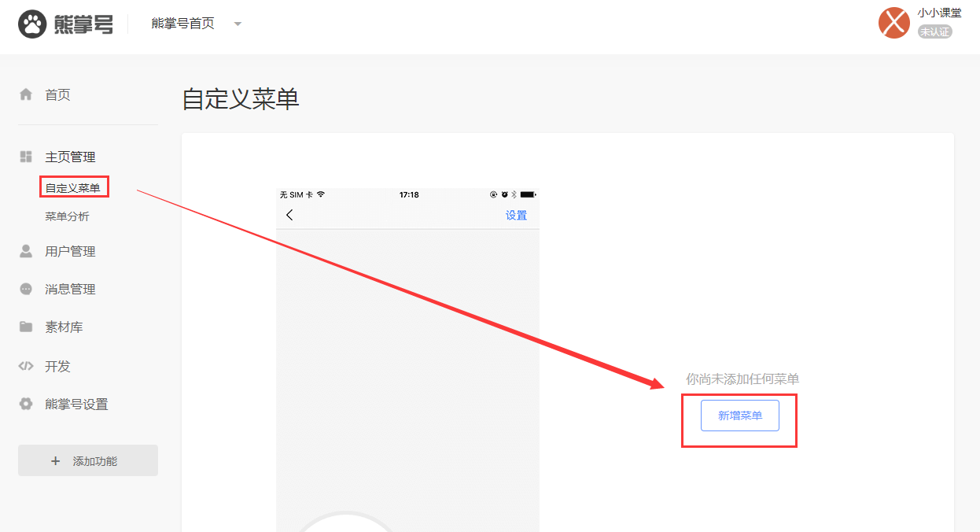Go to 首页 in the sidebar
The height and width of the screenshot is (532, 980).
tap(57, 95)
